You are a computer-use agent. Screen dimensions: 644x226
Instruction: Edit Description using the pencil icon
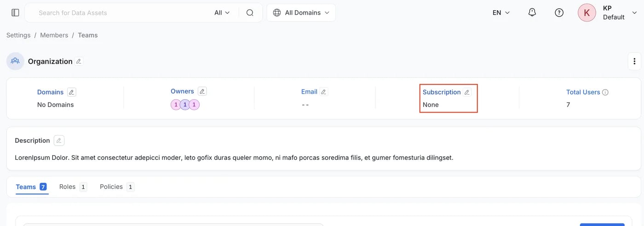(58, 141)
